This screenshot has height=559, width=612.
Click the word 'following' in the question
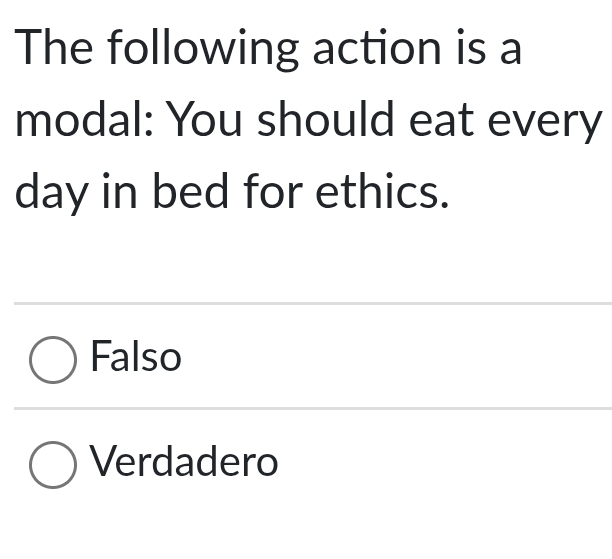click(203, 50)
